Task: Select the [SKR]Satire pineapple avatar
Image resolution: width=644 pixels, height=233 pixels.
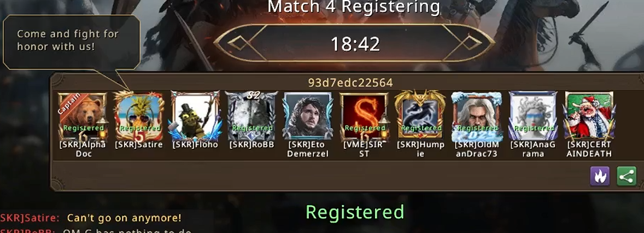Action: 138,116
